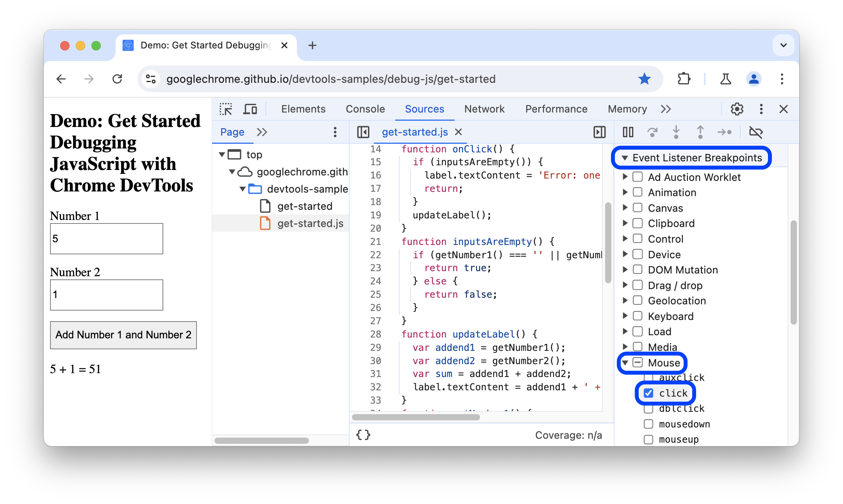Toggle the Ad Auction Worklet breakpoint
The width and height of the screenshot is (843, 504).
point(638,177)
